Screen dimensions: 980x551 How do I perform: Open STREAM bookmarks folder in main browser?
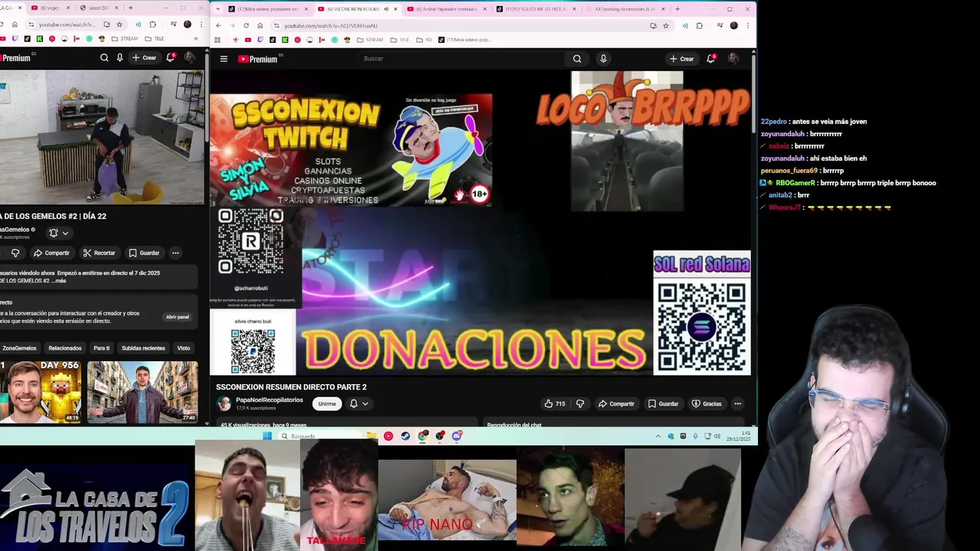tap(370, 40)
